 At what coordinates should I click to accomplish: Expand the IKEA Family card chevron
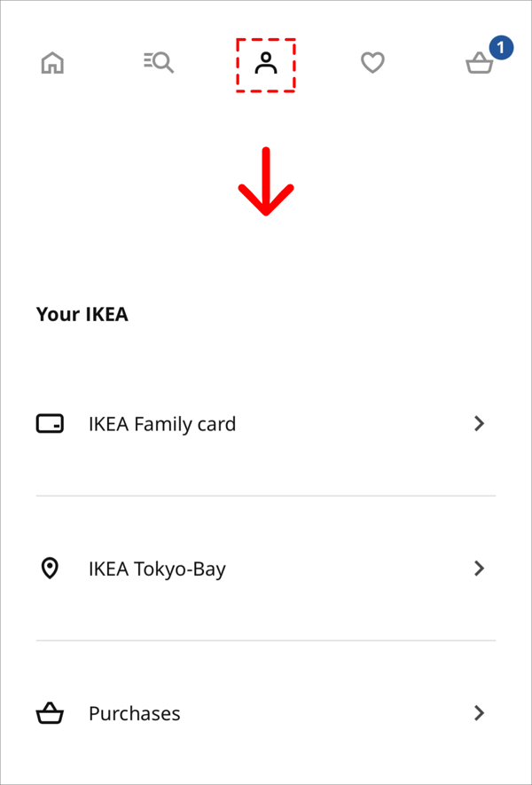pyautogui.click(x=480, y=424)
